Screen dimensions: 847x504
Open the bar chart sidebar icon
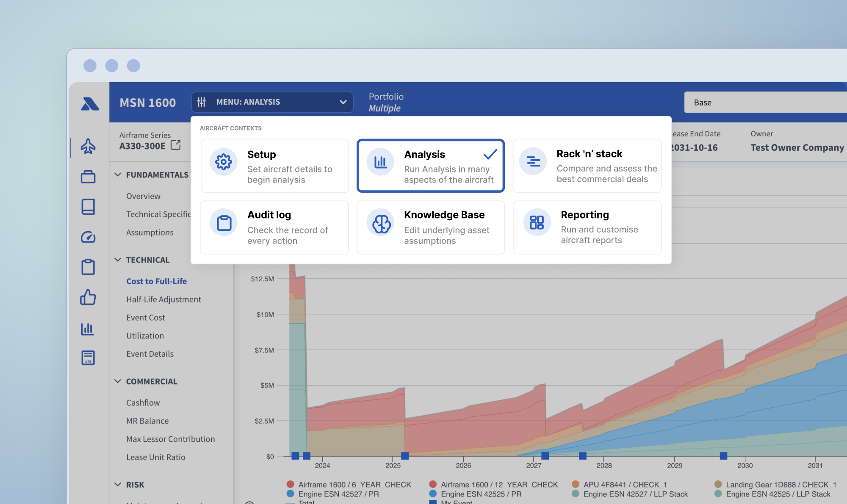[x=88, y=329]
